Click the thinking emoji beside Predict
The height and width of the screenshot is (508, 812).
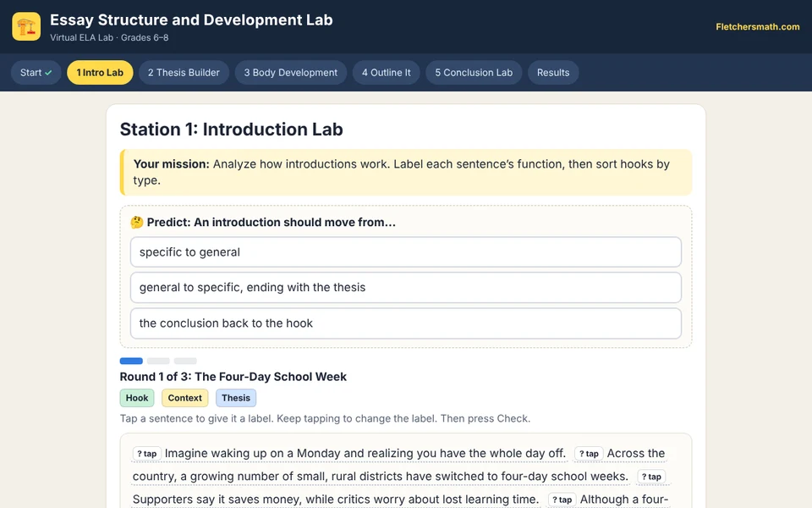[137, 223]
